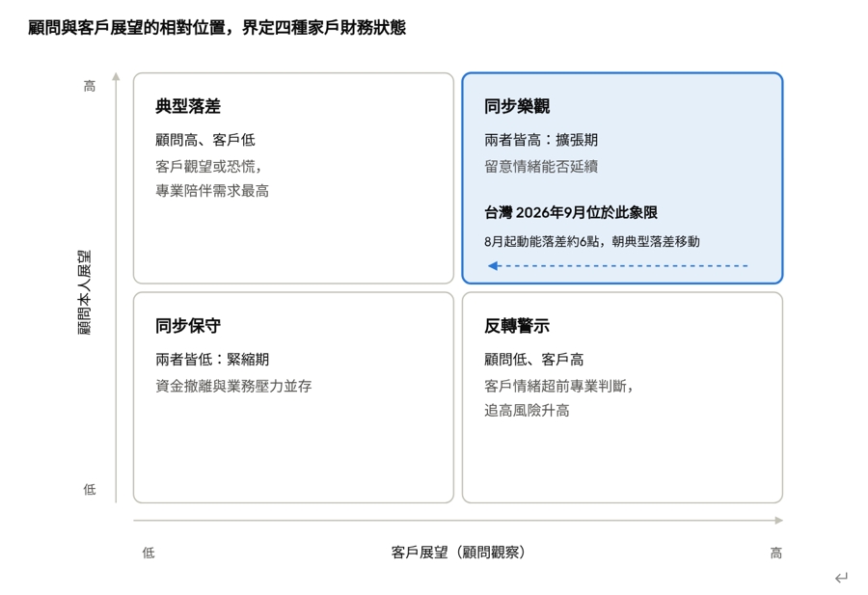868x595 pixels.
Task: Select the note 8月起動能落差約6點
Action: [x=542, y=241]
